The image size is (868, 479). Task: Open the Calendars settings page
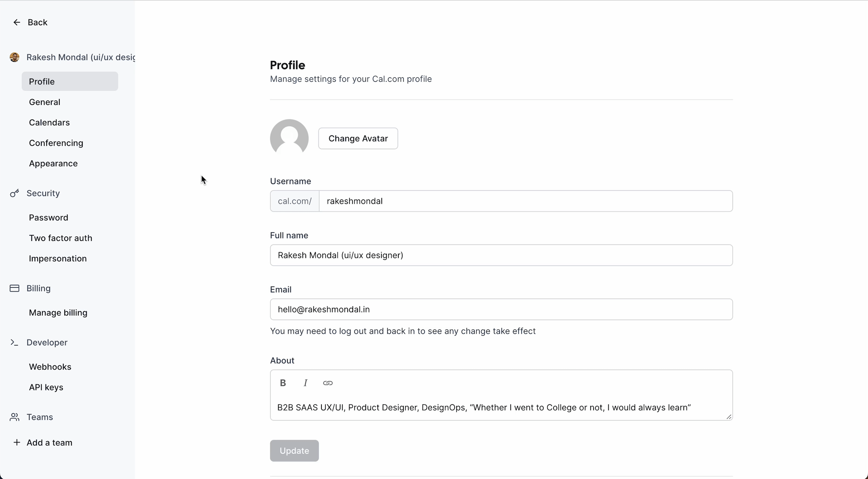[49, 122]
